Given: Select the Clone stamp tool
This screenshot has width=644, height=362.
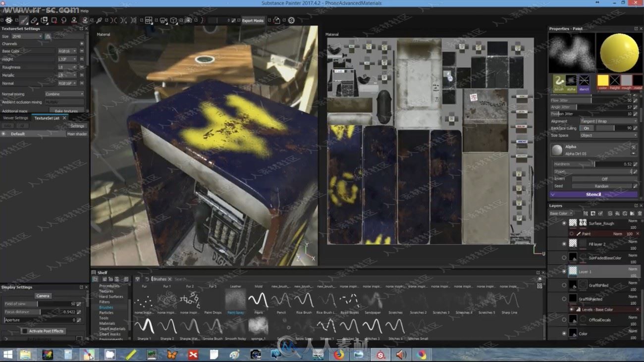Looking at the screenshot, I should click(x=74, y=20).
